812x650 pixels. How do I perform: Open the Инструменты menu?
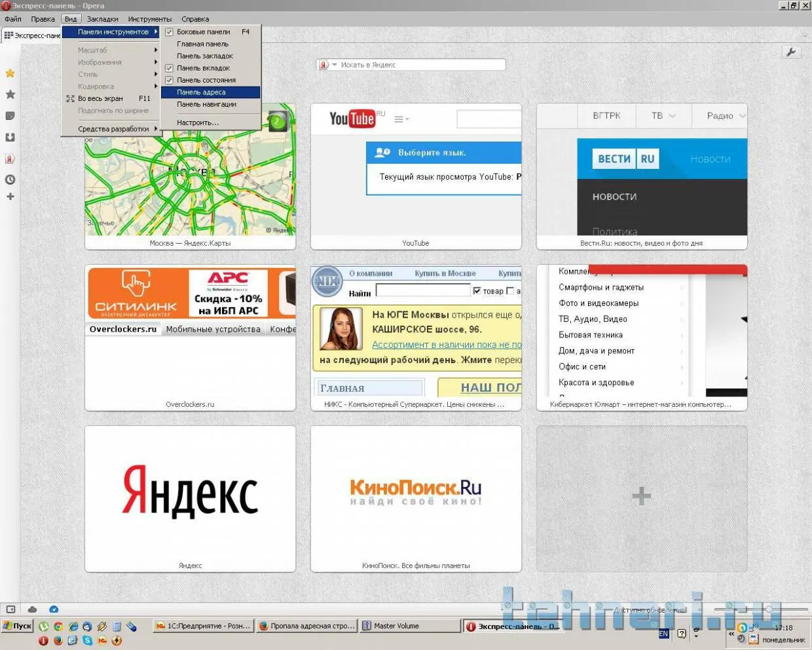pyautogui.click(x=150, y=19)
